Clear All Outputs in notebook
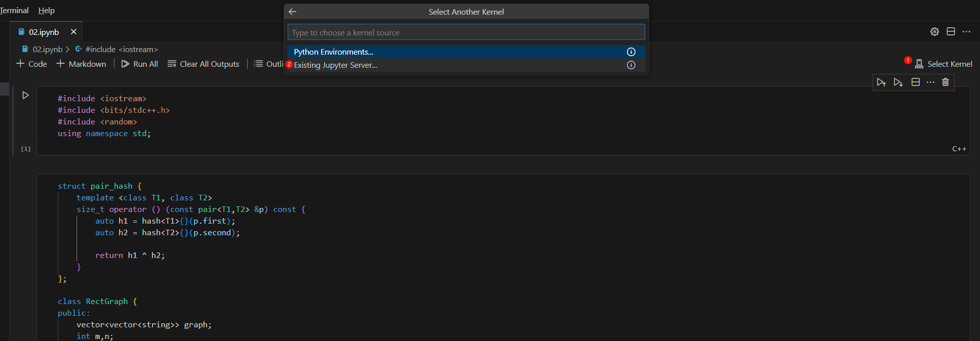 tap(204, 64)
